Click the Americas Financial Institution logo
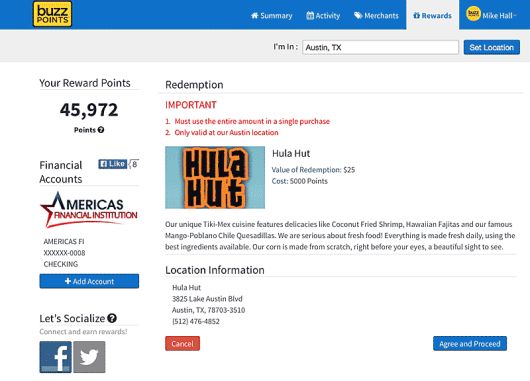The image size is (530, 381). click(x=89, y=210)
